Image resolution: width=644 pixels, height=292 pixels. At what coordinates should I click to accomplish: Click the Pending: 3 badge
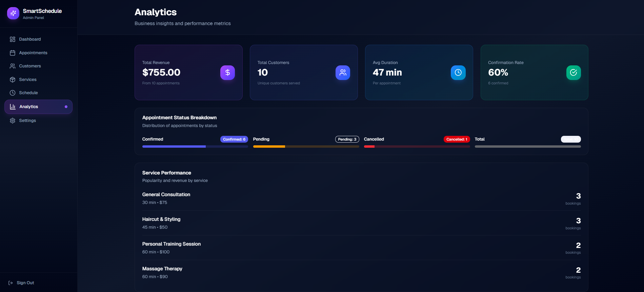click(x=347, y=139)
